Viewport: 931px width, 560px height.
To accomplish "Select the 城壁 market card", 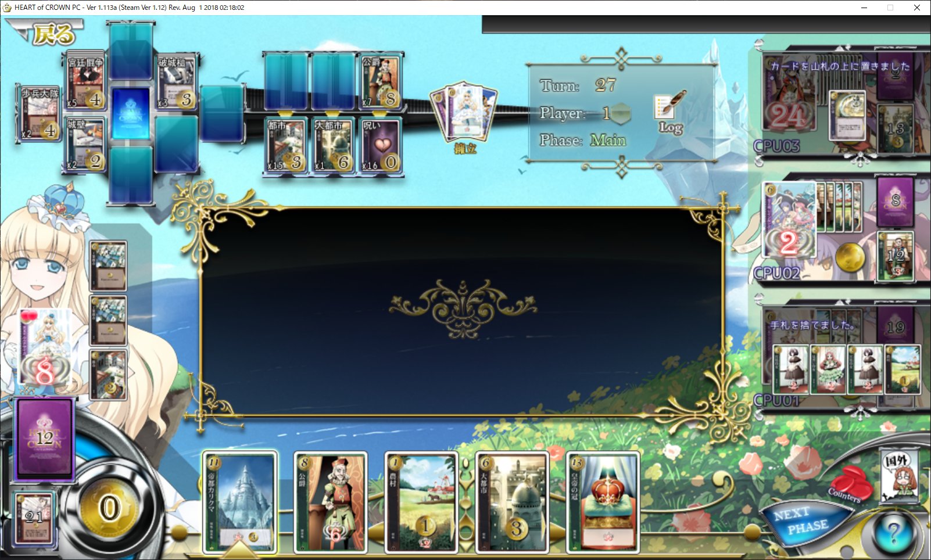I will click(x=85, y=145).
